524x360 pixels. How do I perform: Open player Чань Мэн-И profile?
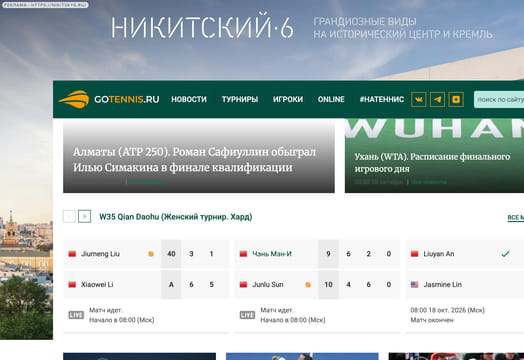(x=272, y=254)
